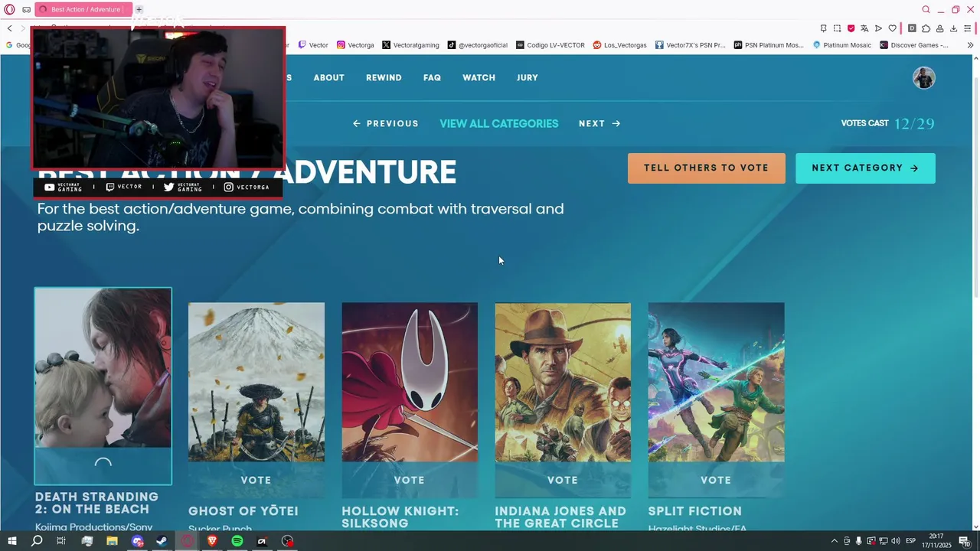Viewport: 980px width, 551px height.
Task: Open a new tab with the plus icon
Action: [x=139, y=9]
